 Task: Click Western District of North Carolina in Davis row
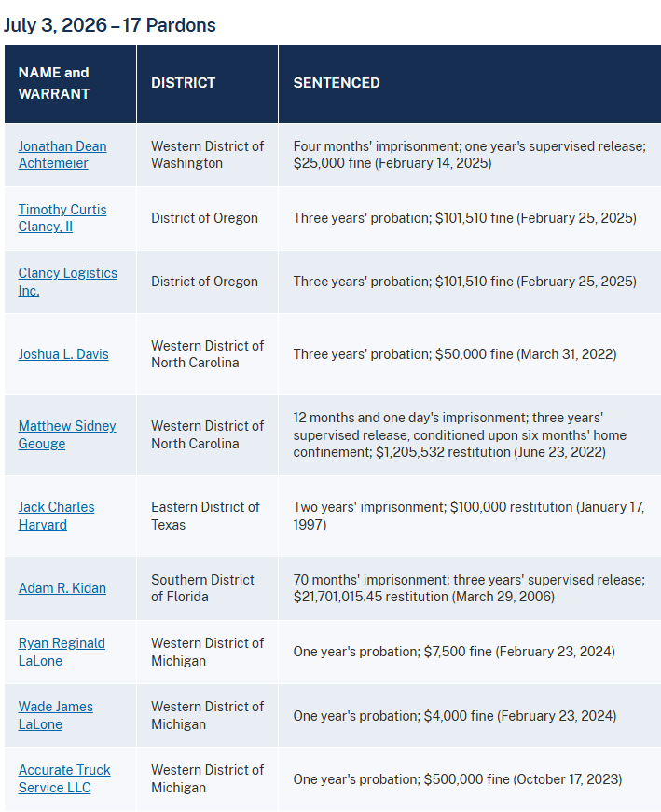click(207, 354)
